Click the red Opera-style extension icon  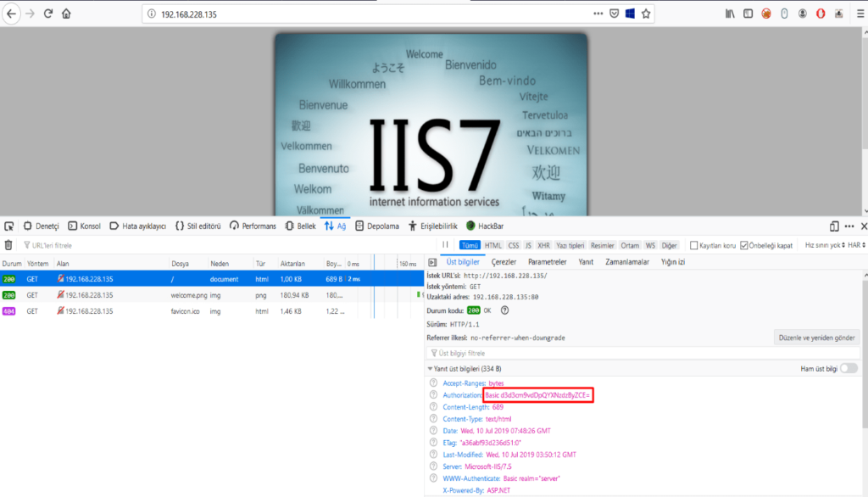821,14
